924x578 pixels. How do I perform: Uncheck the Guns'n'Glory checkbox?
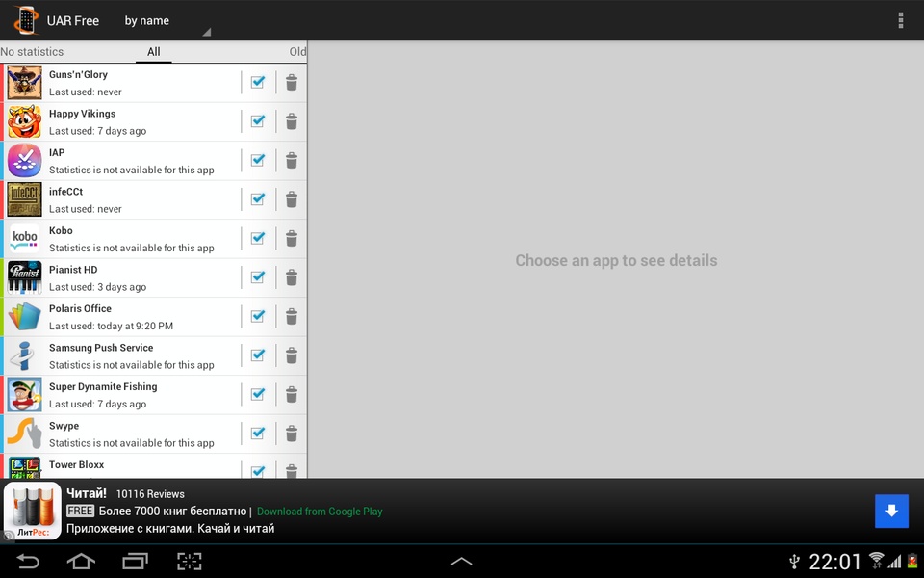(258, 82)
